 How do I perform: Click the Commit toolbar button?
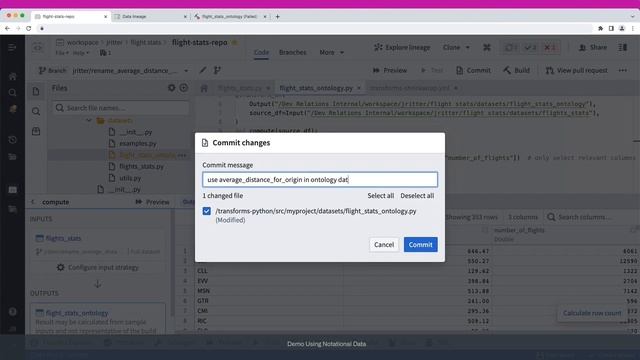click(x=473, y=70)
